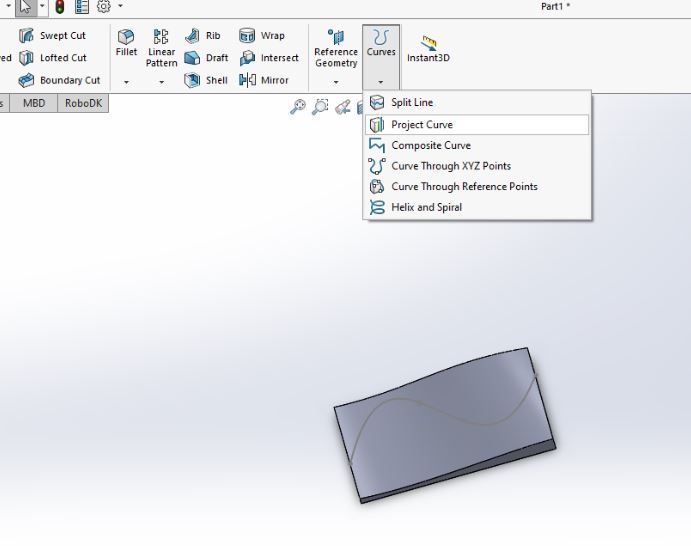Expand the Fillet dropdown arrow
Image resolution: width=691 pixels, height=546 pixels.
(126, 82)
